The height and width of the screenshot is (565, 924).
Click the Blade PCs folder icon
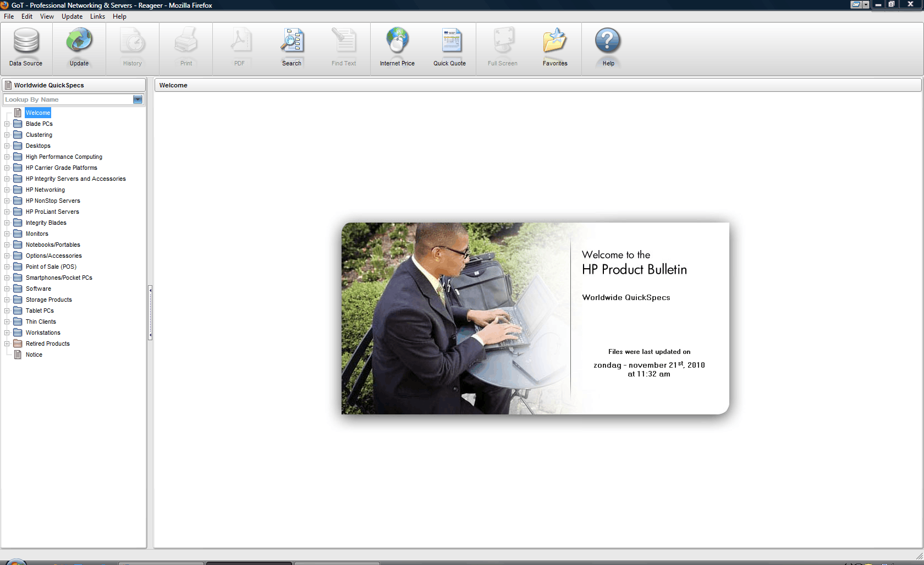coord(18,124)
